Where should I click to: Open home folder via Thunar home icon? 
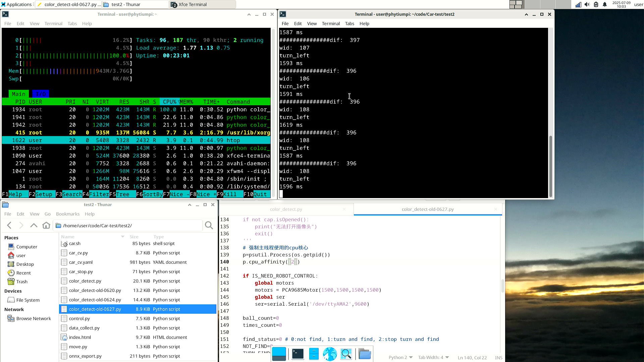46,226
